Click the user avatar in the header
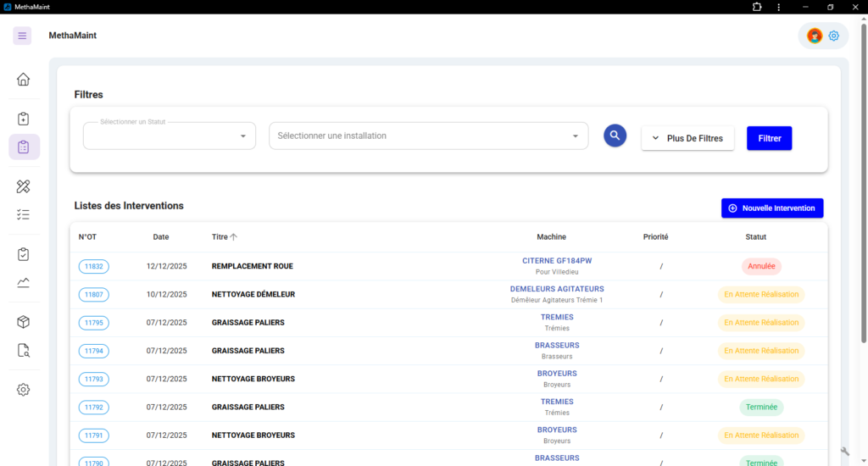The width and height of the screenshot is (868, 466). click(815, 36)
